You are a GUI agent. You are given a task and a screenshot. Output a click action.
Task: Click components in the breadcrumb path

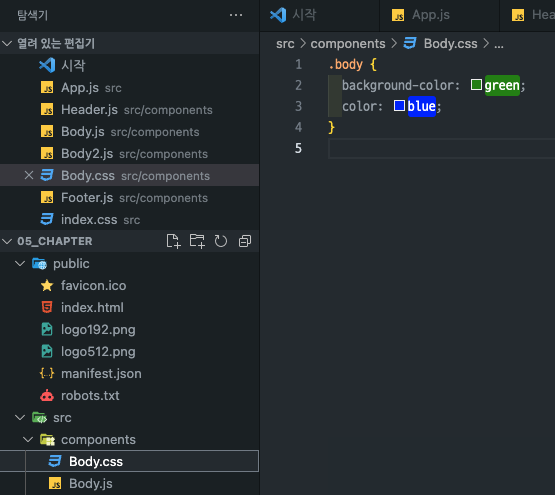tap(348, 44)
